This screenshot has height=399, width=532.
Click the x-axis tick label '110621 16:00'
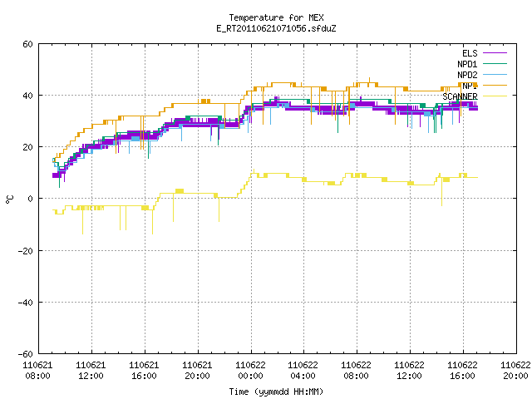click(x=144, y=371)
